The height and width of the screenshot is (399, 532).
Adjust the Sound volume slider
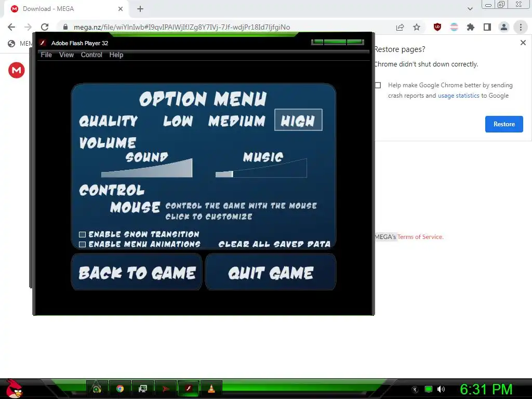147,168
